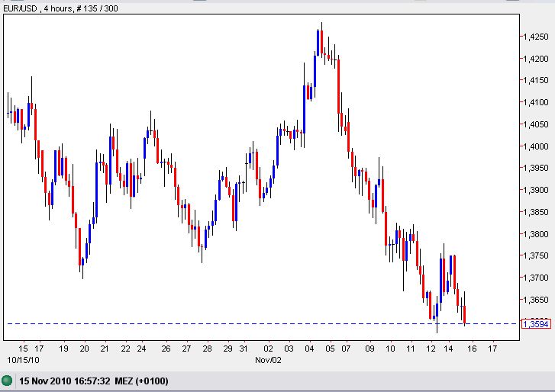Click the 1,3750 price axis label

[536, 256]
